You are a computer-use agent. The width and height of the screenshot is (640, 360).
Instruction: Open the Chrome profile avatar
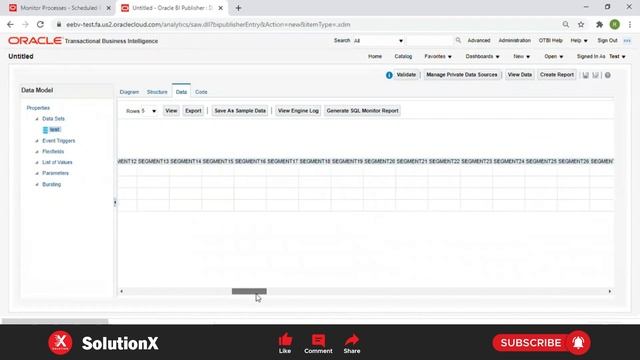tap(615, 24)
